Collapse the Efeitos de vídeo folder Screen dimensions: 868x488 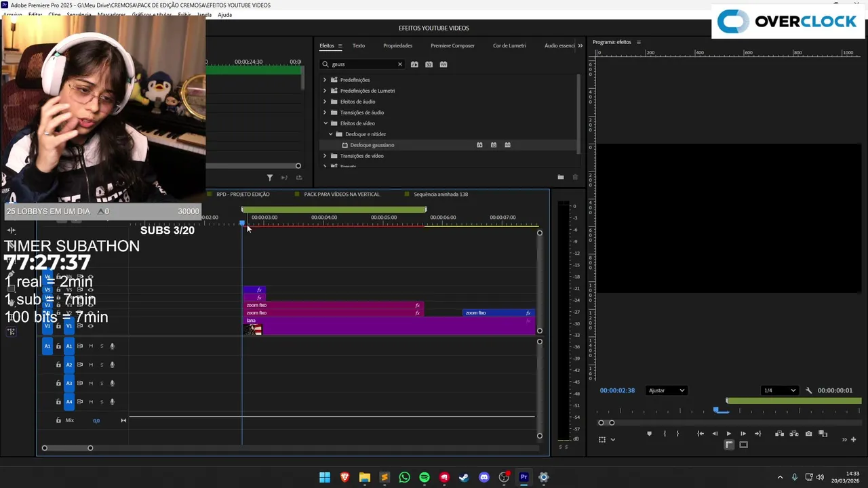pyautogui.click(x=325, y=123)
